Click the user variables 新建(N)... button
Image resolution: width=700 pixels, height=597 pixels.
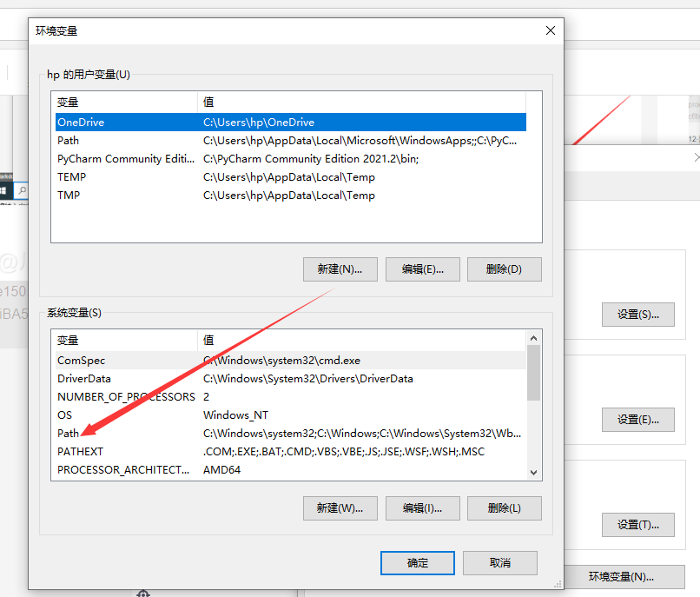[x=340, y=269]
